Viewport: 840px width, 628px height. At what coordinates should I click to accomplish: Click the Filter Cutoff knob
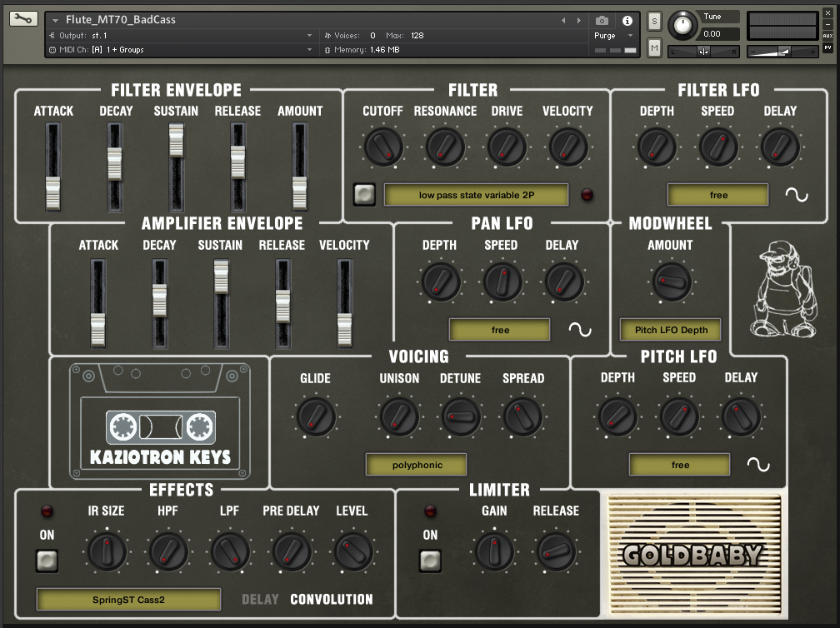point(383,147)
